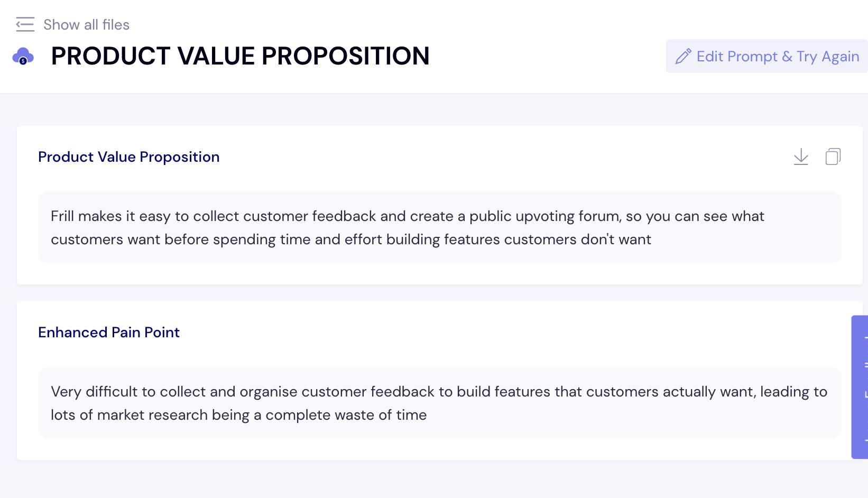Click the Enhanced Pain Point section heading
The width and height of the screenshot is (868, 498).
coord(109,333)
